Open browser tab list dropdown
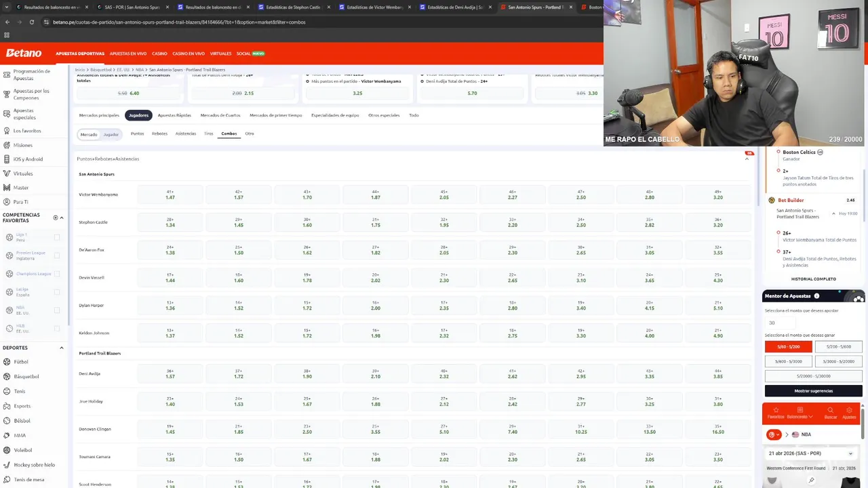 [7, 7]
